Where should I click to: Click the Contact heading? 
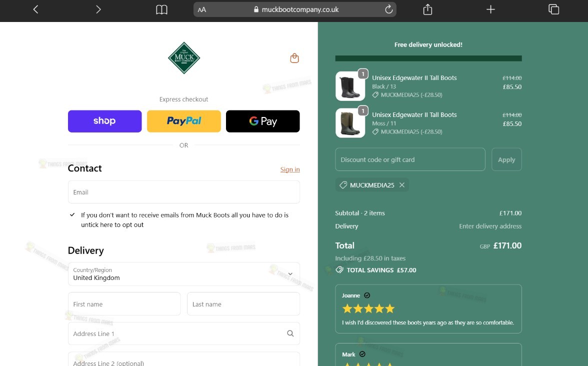tap(85, 168)
